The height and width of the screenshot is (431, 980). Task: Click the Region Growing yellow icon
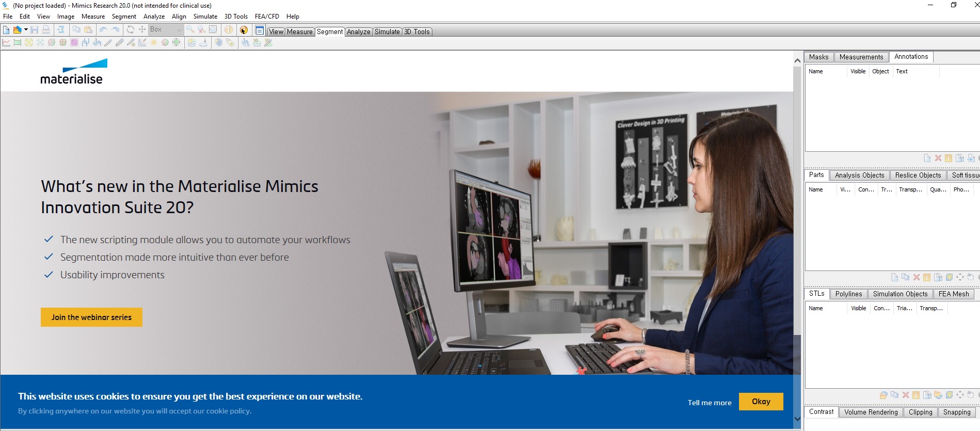29,43
